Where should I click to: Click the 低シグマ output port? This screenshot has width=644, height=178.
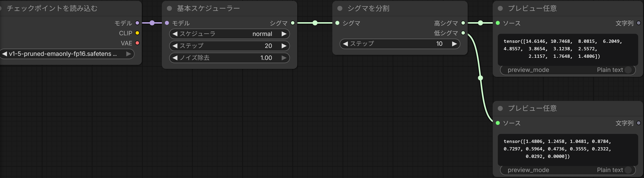tap(463, 33)
